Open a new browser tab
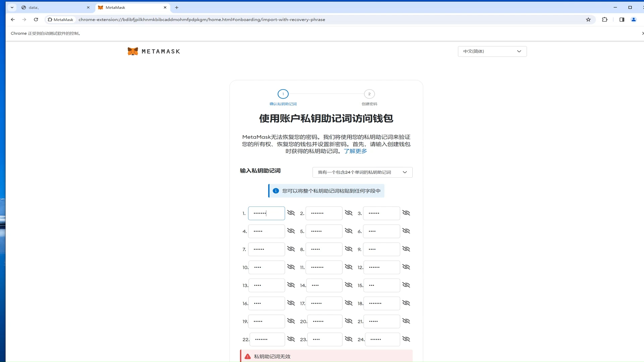This screenshot has width=644, height=362. coord(177,7)
